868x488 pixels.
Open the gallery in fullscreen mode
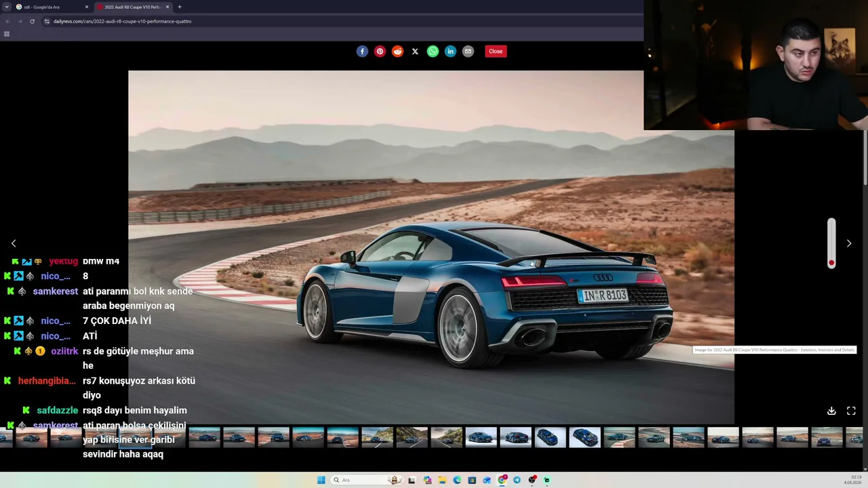[x=851, y=411]
